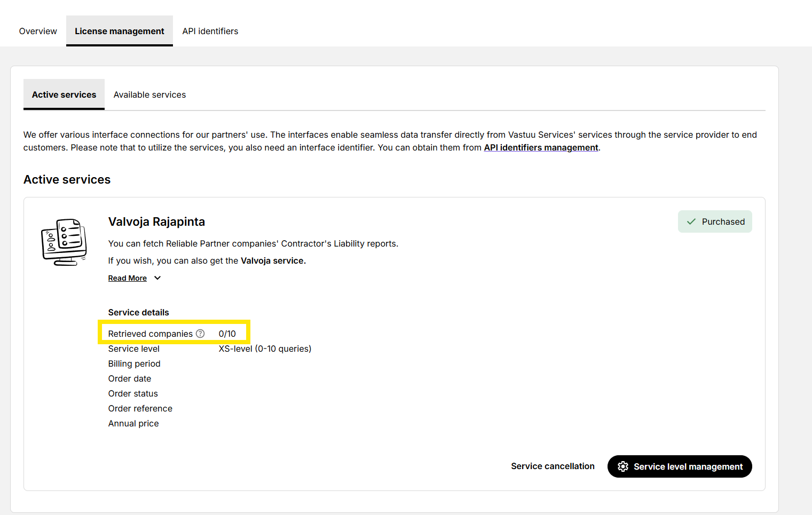This screenshot has width=812, height=515.
Task: Open the API identifiers tab
Action: click(210, 31)
